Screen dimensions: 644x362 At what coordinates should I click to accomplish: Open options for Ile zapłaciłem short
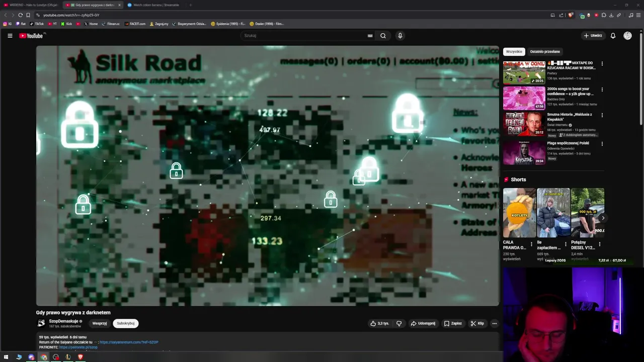tap(566, 244)
